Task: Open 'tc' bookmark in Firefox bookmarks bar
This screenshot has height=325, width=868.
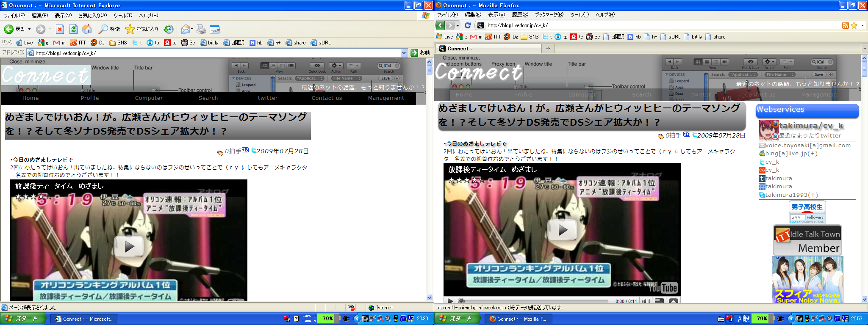Action: click(577, 37)
